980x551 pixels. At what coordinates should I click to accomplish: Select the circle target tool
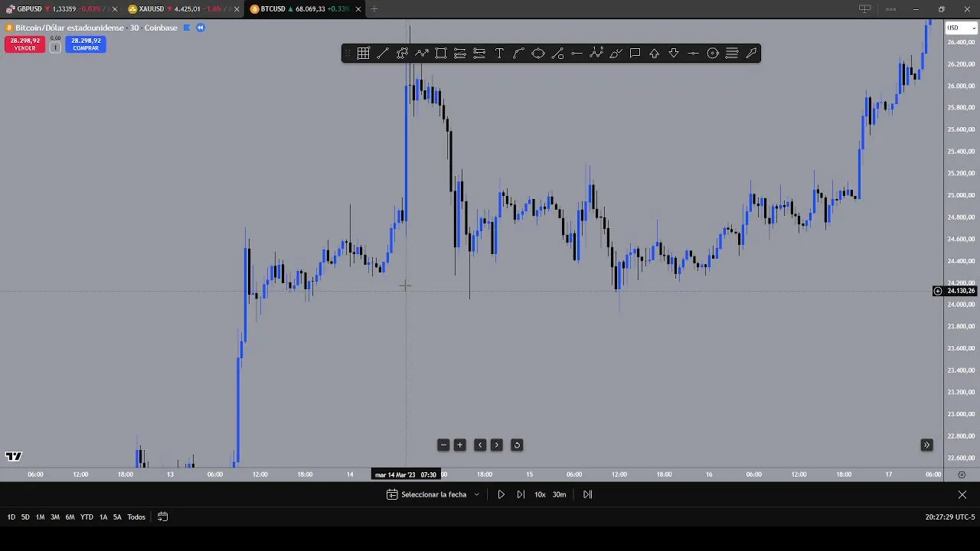tap(713, 53)
